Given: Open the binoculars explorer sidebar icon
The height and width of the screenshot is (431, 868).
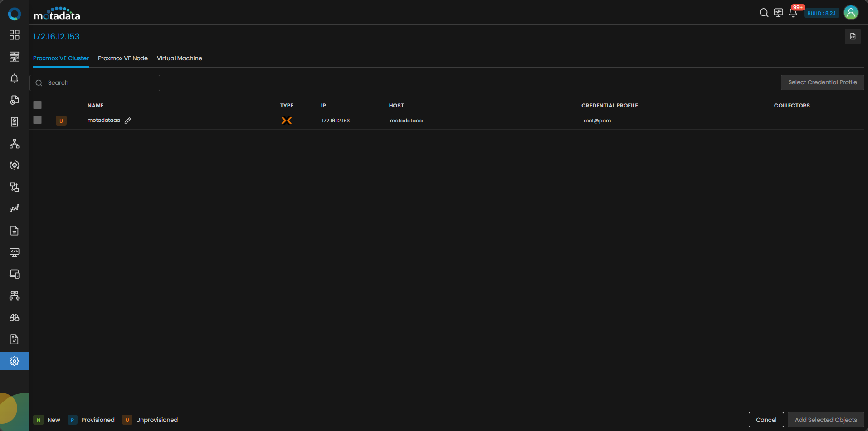Looking at the screenshot, I should [x=15, y=318].
